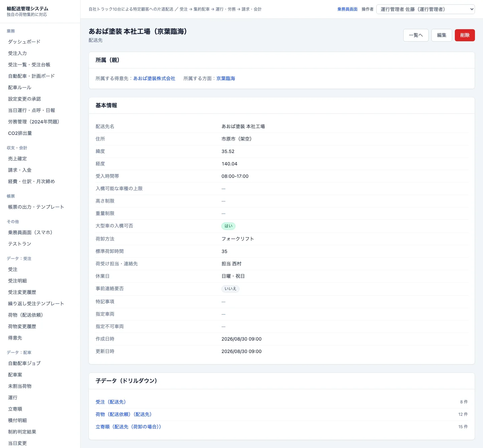The width and height of the screenshot is (483, 448).
Task: Click the はい badge for 大型車の入構可否
Action: point(228,226)
